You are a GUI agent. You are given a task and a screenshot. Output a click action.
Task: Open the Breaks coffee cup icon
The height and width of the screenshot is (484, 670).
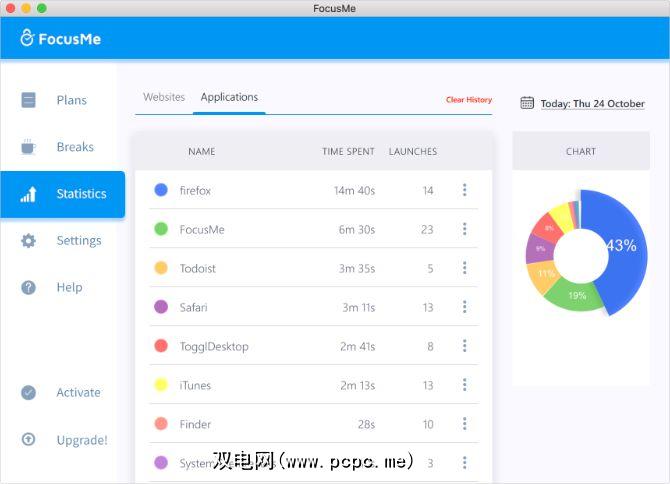point(28,147)
